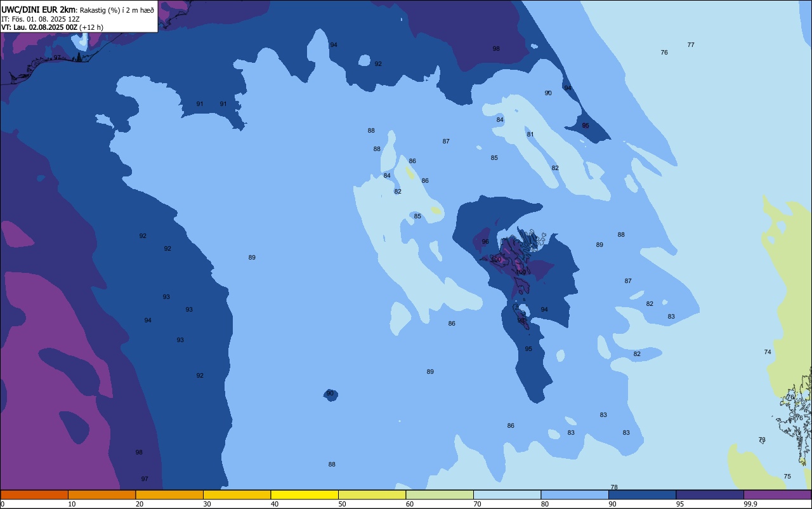Viewport: 812px width, 509px height.
Task: Click the legend tick label '10'
Action: click(x=72, y=504)
